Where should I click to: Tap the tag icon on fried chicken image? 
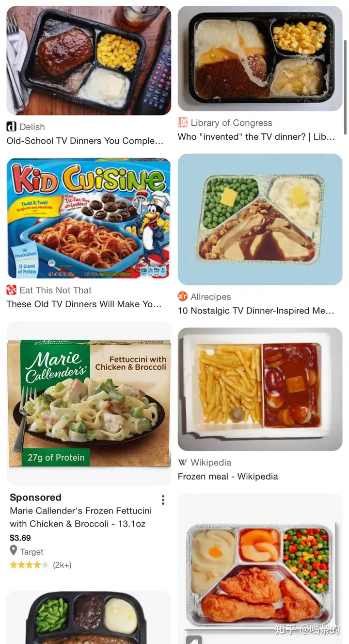coord(194,640)
